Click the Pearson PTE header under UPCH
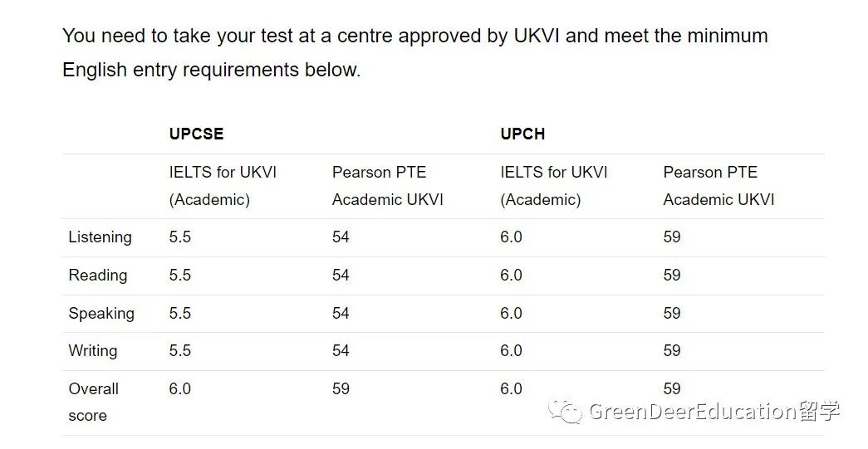Screen dimensions: 868x449 pyautogui.click(x=718, y=186)
